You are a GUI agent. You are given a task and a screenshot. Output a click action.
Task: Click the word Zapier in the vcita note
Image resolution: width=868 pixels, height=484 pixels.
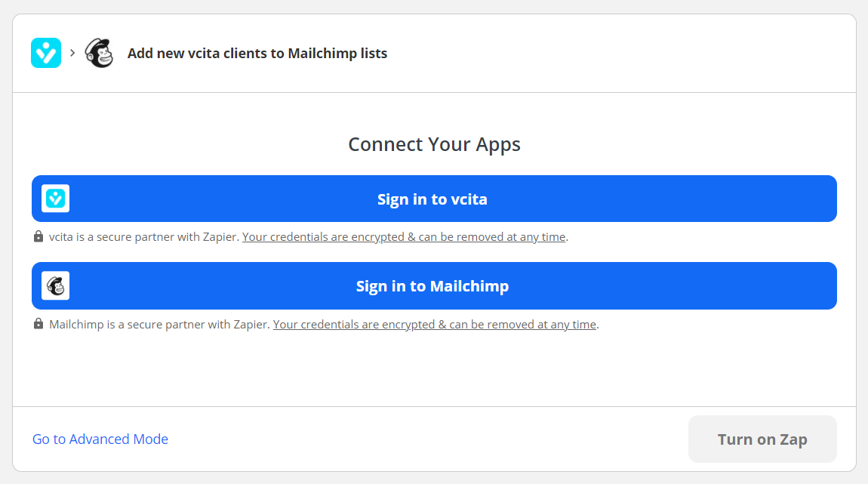(220, 237)
